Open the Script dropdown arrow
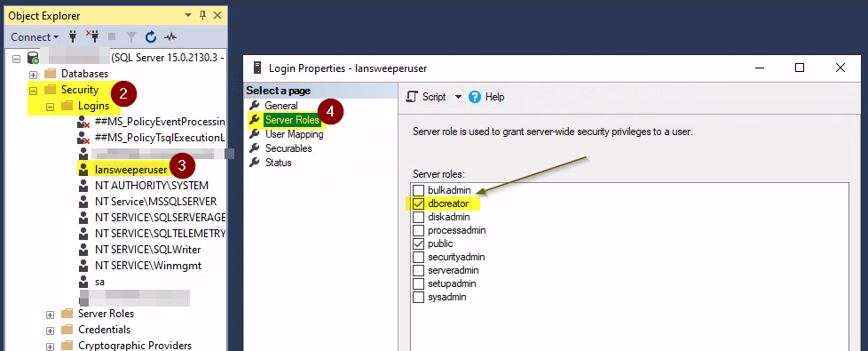The image size is (868, 351). [458, 97]
